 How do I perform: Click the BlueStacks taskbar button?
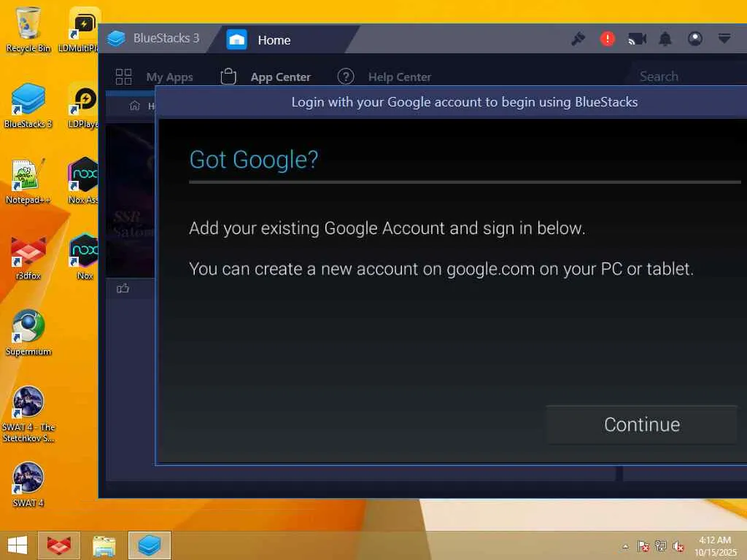pyautogui.click(x=149, y=545)
